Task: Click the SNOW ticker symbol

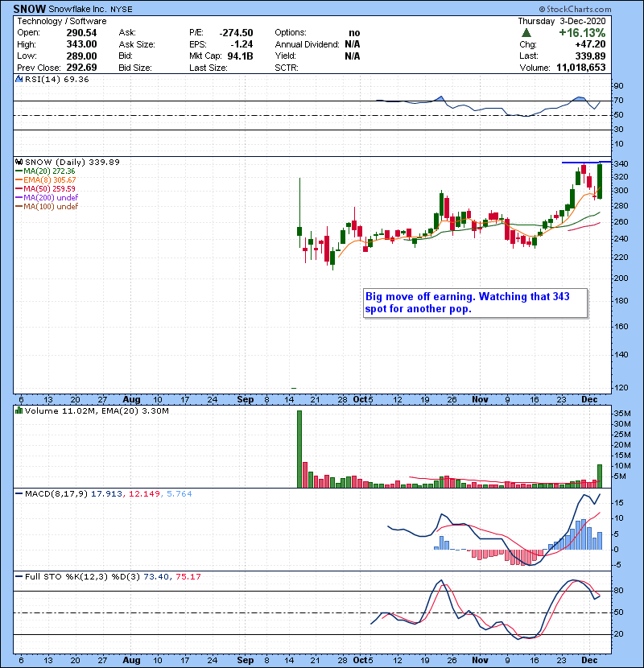Action: click(x=30, y=9)
